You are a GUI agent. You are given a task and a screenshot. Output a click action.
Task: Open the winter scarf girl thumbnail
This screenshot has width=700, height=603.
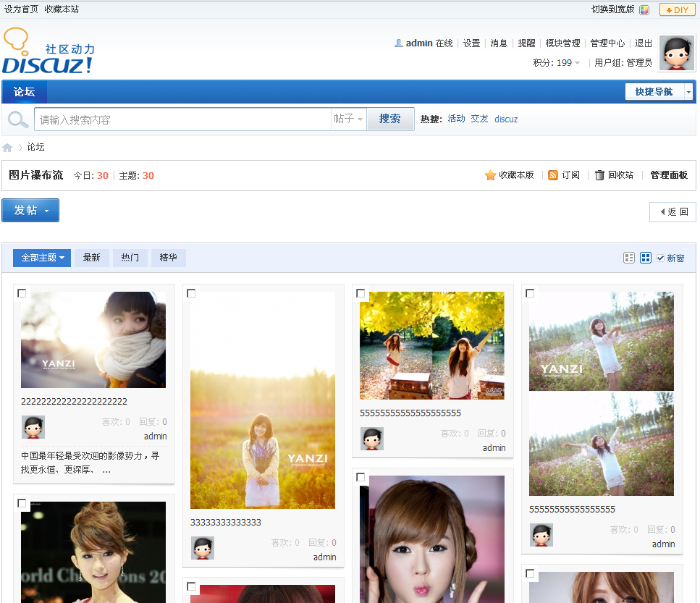(x=93, y=340)
